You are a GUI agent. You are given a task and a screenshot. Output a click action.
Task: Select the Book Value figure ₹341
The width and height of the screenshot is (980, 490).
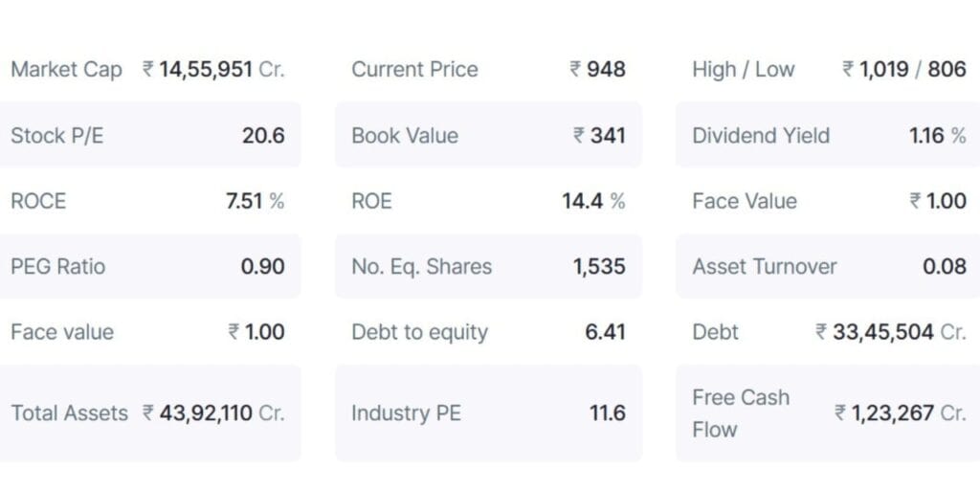tap(599, 135)
